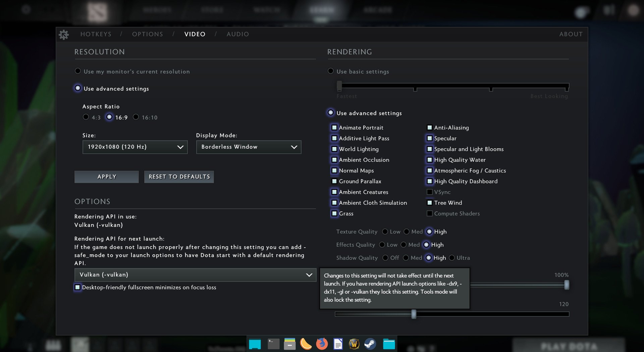Toggle Additive Light Pass checkbox
Viewport: 644px width, 352px height.
334,138
